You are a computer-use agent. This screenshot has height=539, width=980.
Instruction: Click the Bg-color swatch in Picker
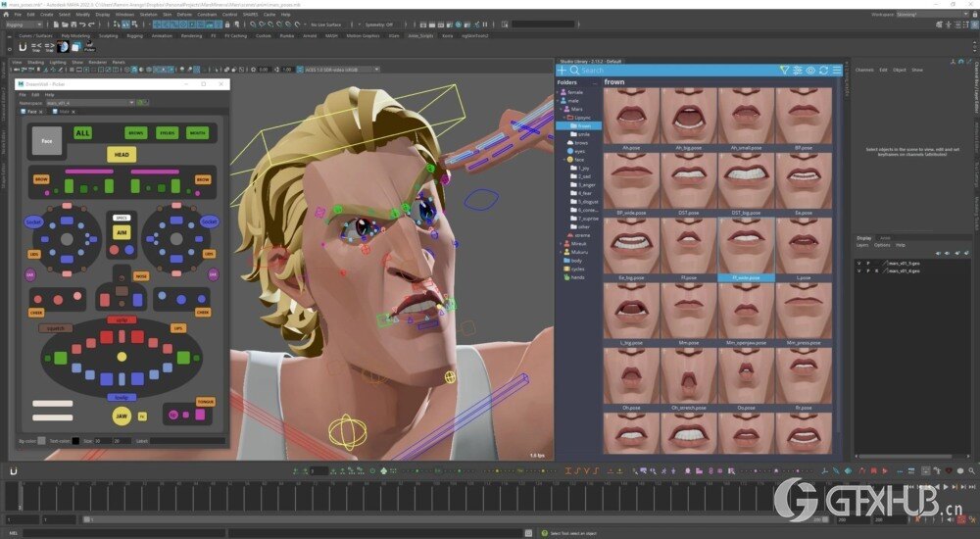pos(41,441)
